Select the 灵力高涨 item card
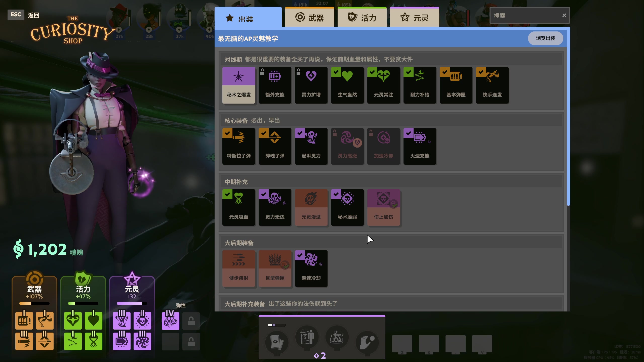 click(x=347, y=146)
